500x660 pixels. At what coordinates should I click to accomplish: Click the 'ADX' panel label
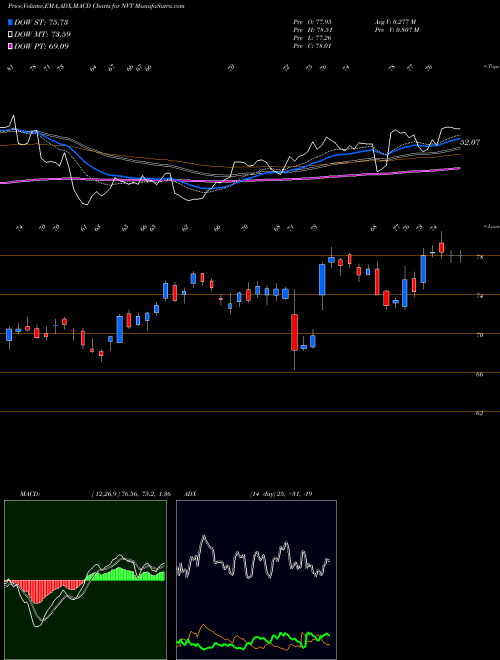[191, 494]
